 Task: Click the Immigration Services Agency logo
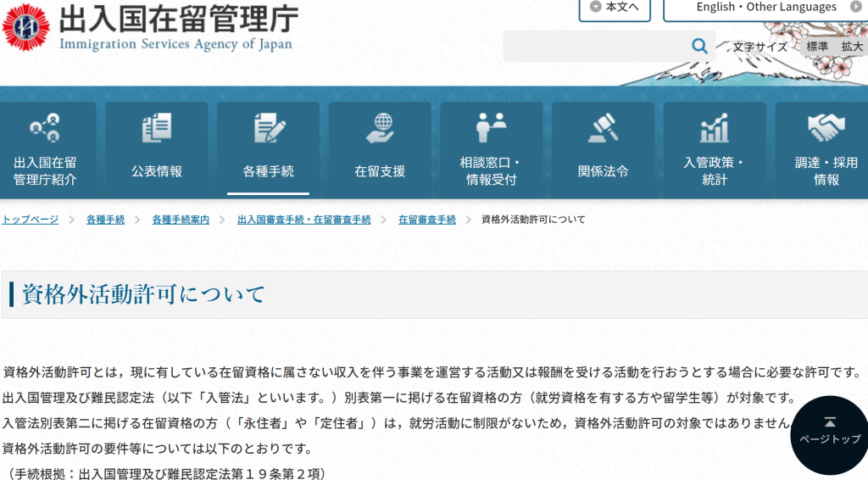point(25,27)
